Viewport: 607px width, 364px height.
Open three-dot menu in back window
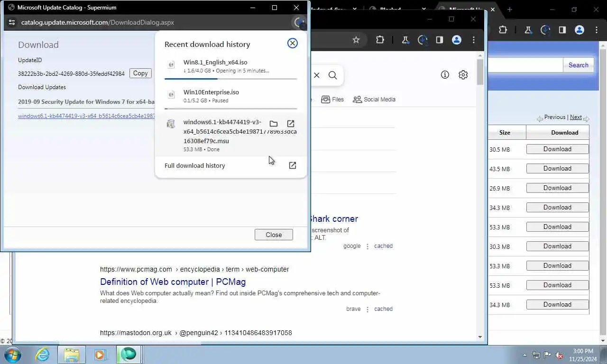(597, 30)
